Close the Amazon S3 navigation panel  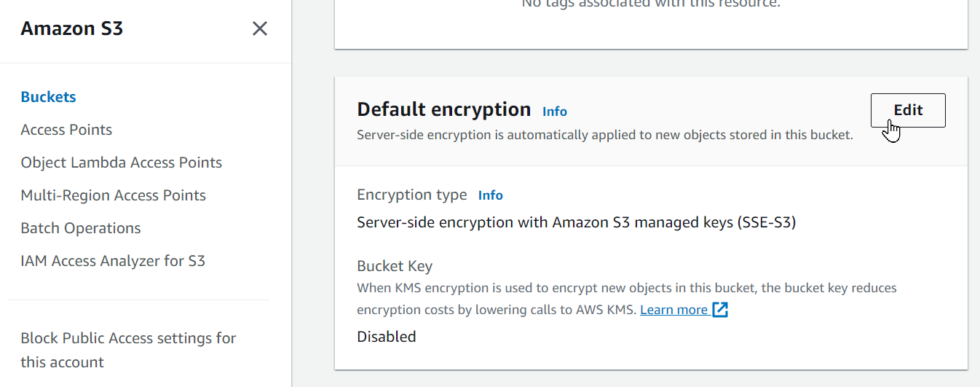260,29
